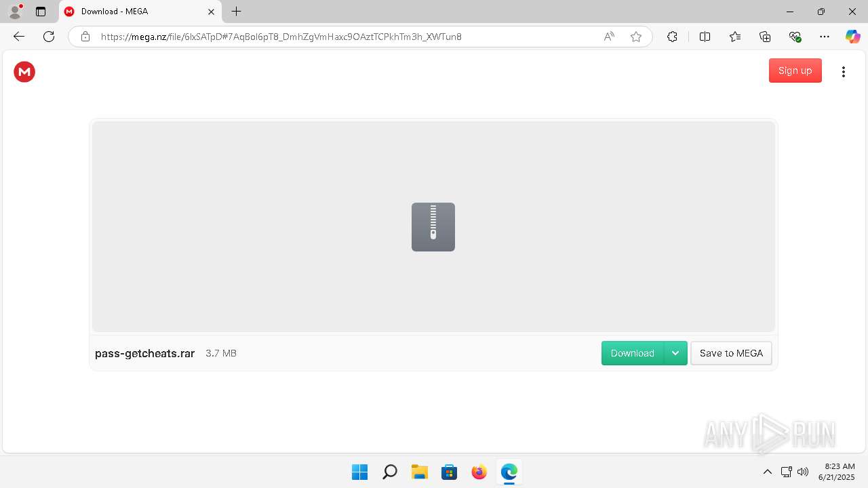868x488 pixels.
Task: Open a new browser tab
Action: point(236,12)
